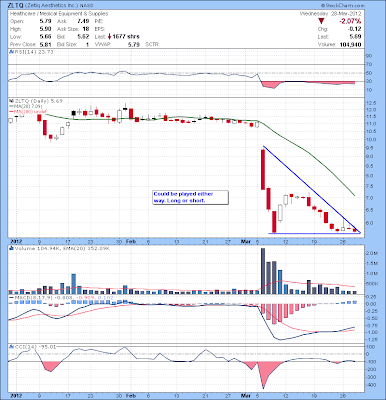Click the red down triangle beside -2.07%

tap(321, 21)
